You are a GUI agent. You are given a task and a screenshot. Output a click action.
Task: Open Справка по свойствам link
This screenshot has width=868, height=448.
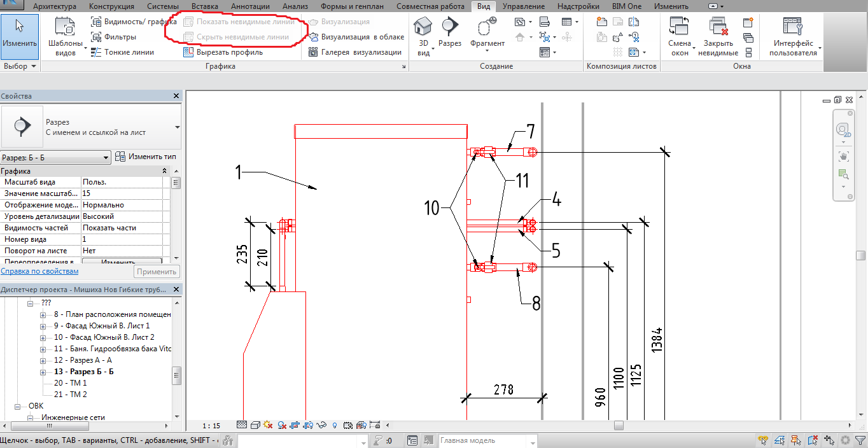pos(39,271)
